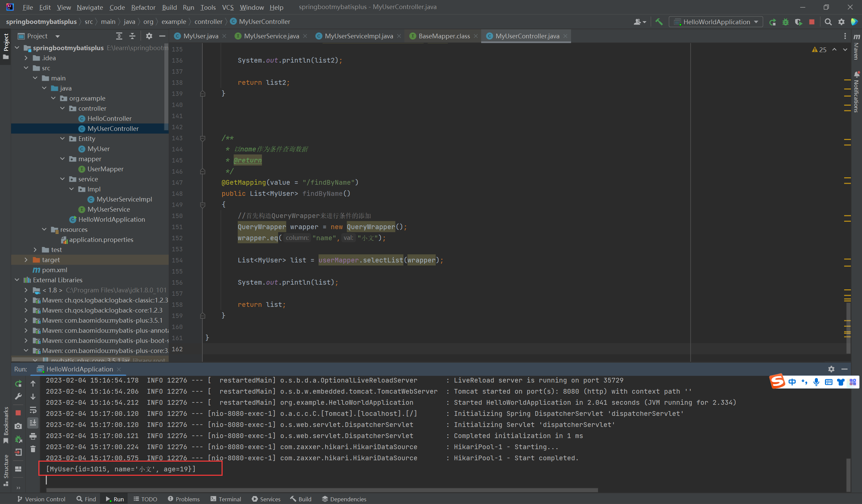
Task: Open the VCS menu
Action: coord(228,7)
